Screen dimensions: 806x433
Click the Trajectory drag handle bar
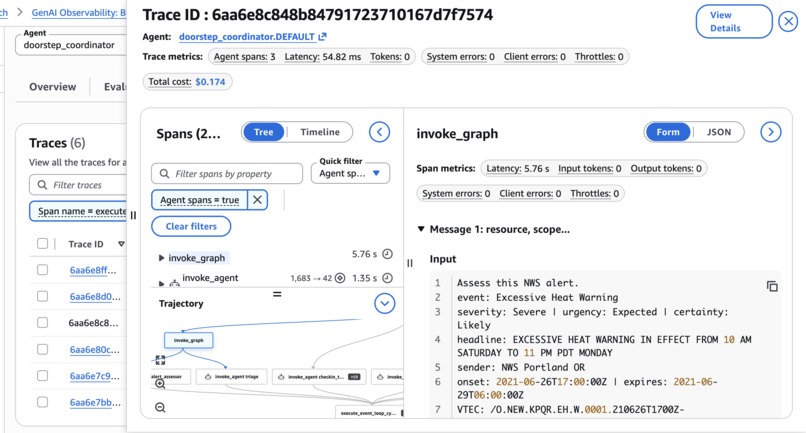pyautogui.click(x=277, y=294)
